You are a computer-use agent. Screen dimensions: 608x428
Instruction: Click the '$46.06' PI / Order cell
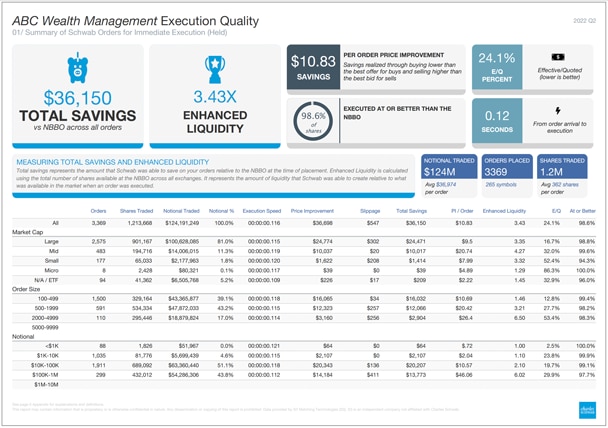(464, 375)
